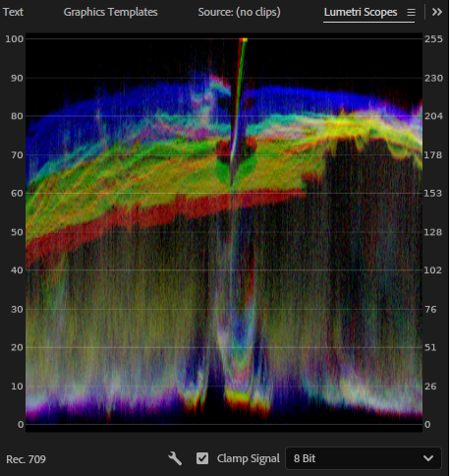Switch to the Text tab
The image size is (450, 476).
click(x=13, y=12)
